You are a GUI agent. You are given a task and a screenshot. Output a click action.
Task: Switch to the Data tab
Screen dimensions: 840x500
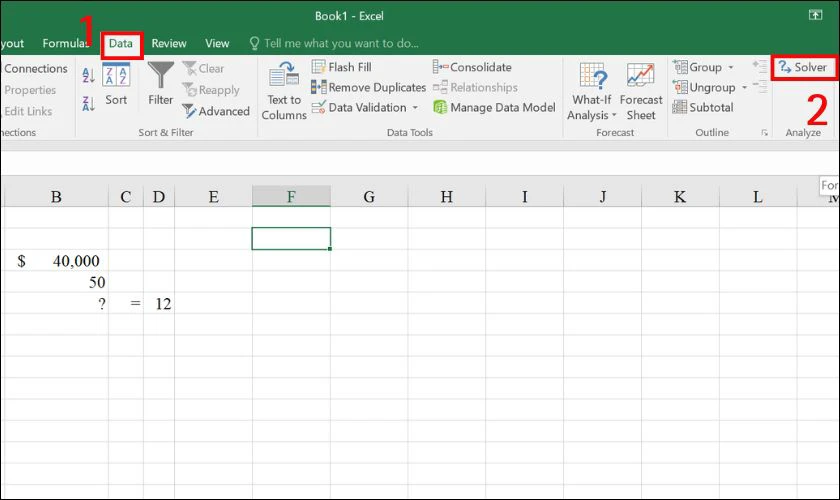pos(121,43)
